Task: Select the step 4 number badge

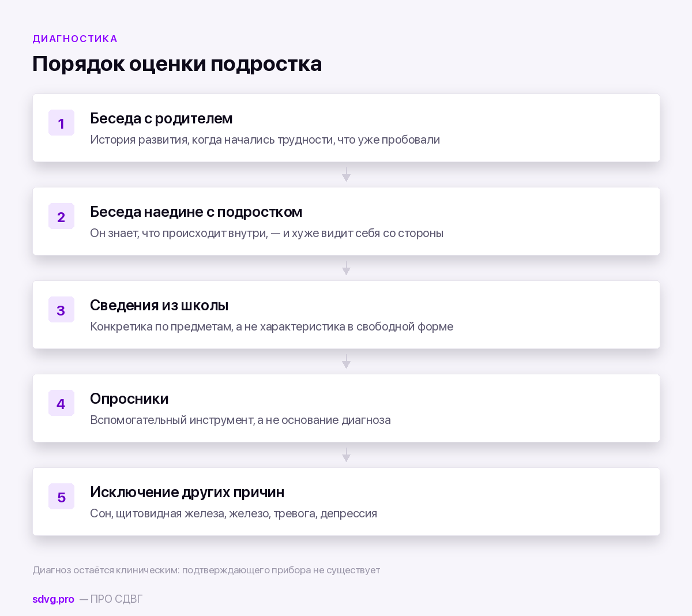Action: [61, 403]
